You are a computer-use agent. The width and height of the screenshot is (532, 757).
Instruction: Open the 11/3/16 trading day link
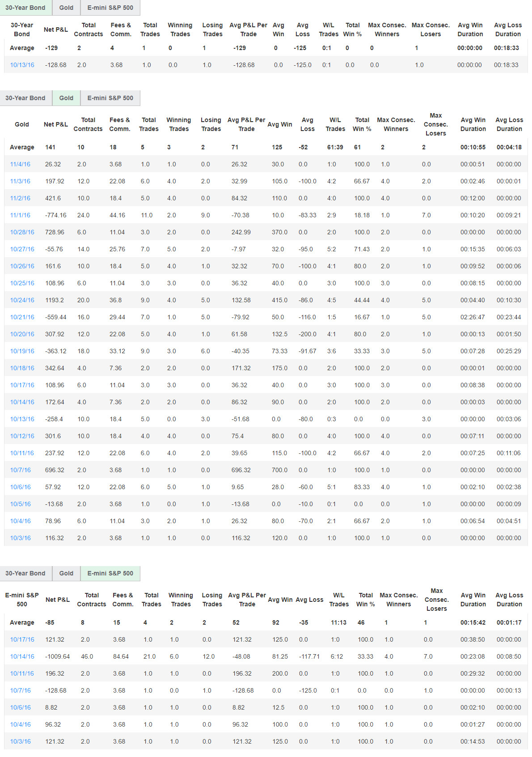tap(20, 181)
